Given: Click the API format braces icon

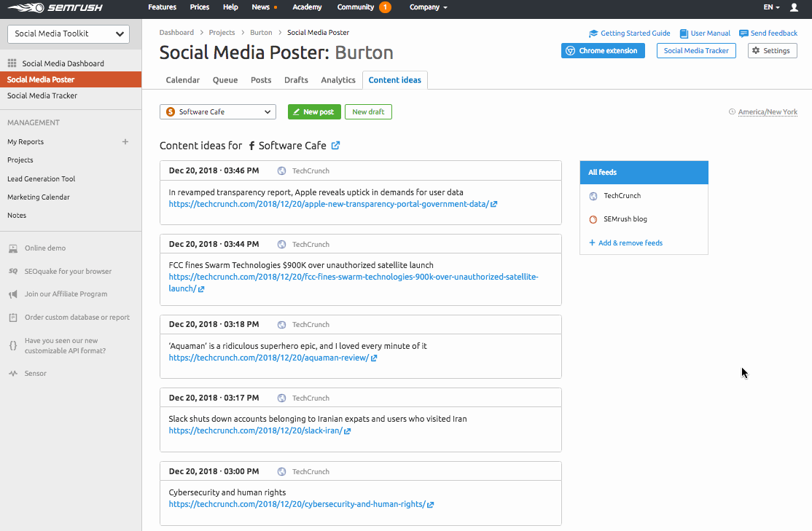Looking at the screenshot, I should click(13, 346).
